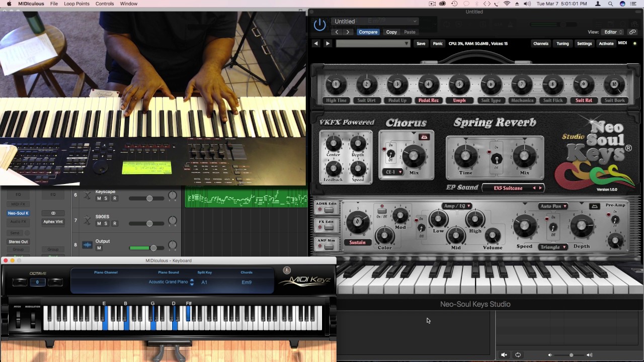644x362 pixels.
Task: Open Spotlight search in the menu bar
Action: [x=610, y=4]
